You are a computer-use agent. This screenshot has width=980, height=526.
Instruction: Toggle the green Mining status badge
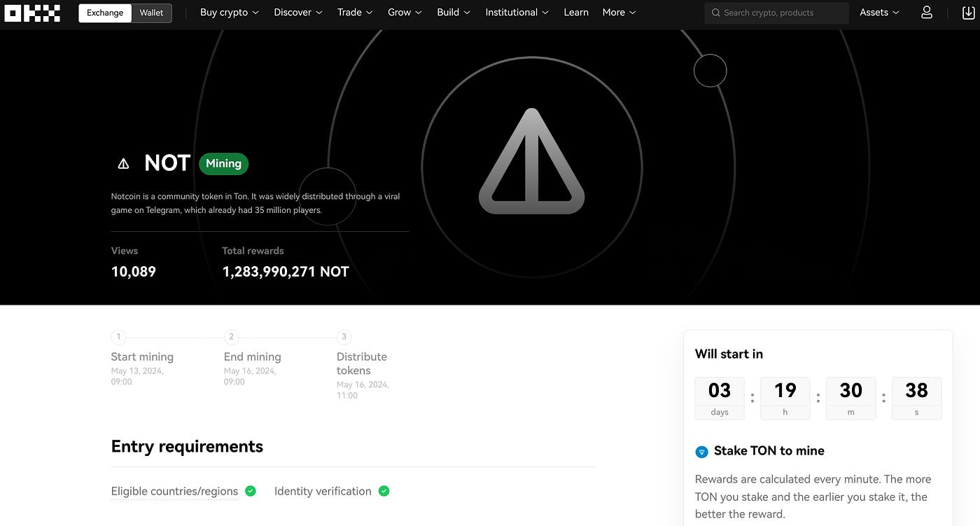tap(223, 163)
